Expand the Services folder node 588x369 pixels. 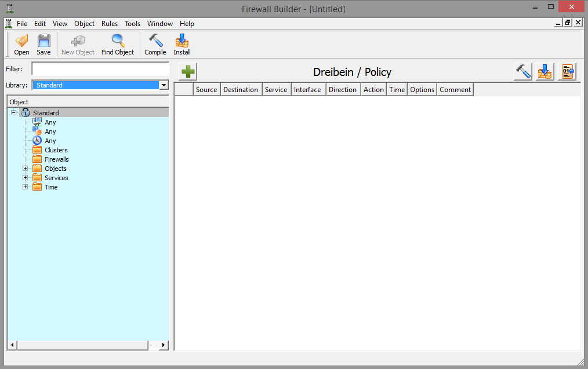pyautogui.click(x=25, y=178)
